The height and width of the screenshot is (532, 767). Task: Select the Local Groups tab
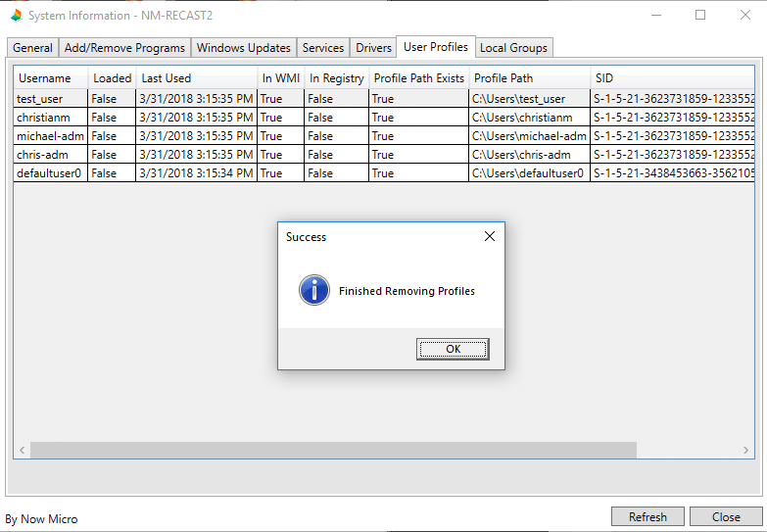(x=514, y=48)
